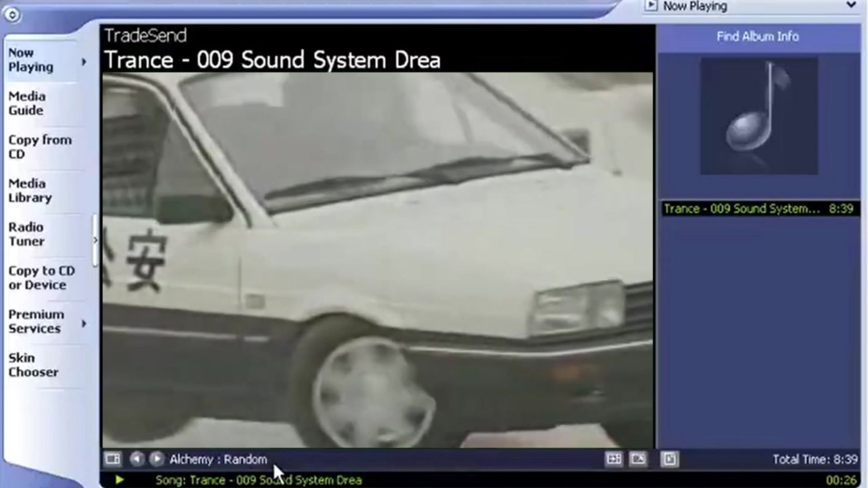Select Copy from CD tab
This screenshot has width=868, height=488.
(x=39, y=146)
